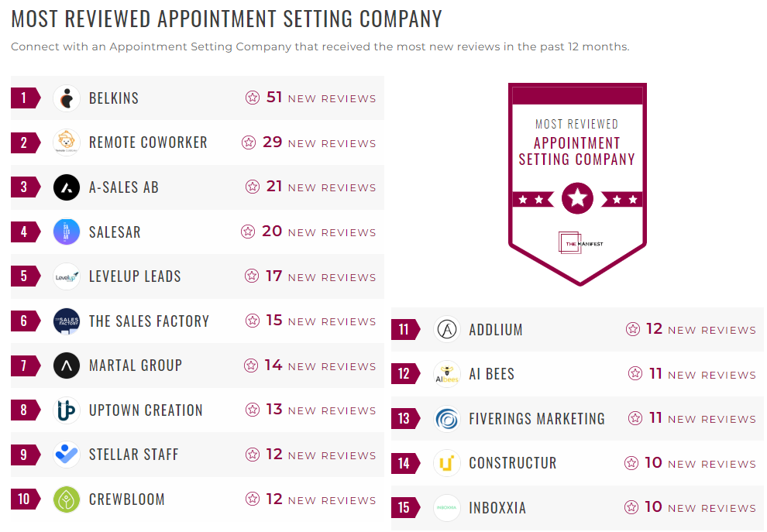This screenshot has width=767, height=532.
Task: Select the AI Bees logo
Action: [x=447, y=374]
